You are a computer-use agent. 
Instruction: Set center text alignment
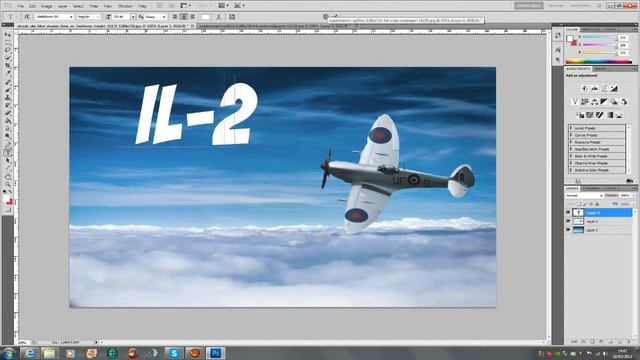point(184,17)
